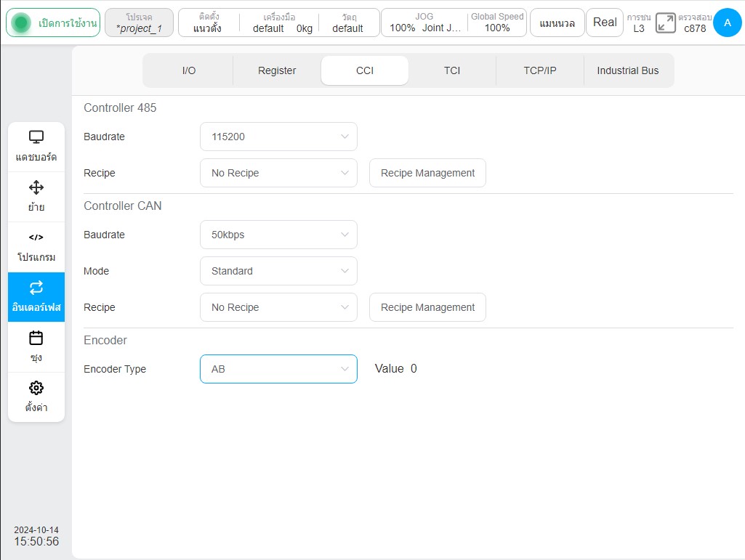Open the Encoder Type dropdown showing AB
Image resolution: width=745 pixels, height=560 pixels.
[x=278, y=369]
